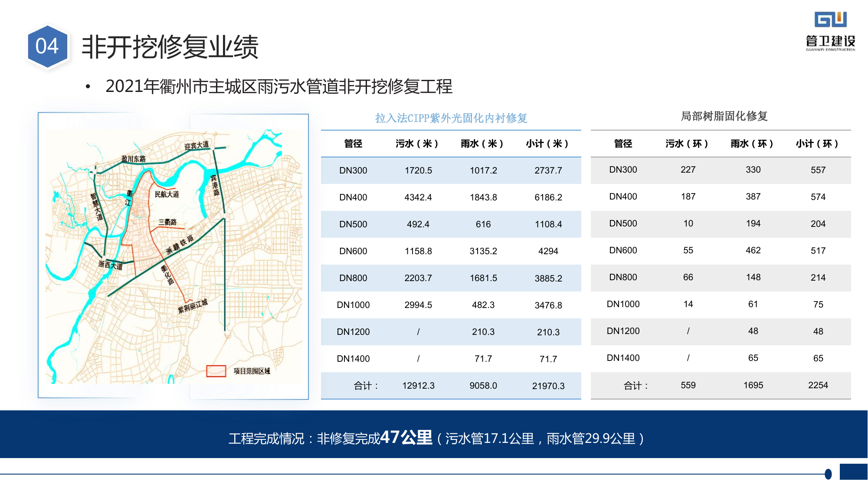868x488 pixels.
Task: Click the 盈川东路 label on the map
Action: (134, 159)
